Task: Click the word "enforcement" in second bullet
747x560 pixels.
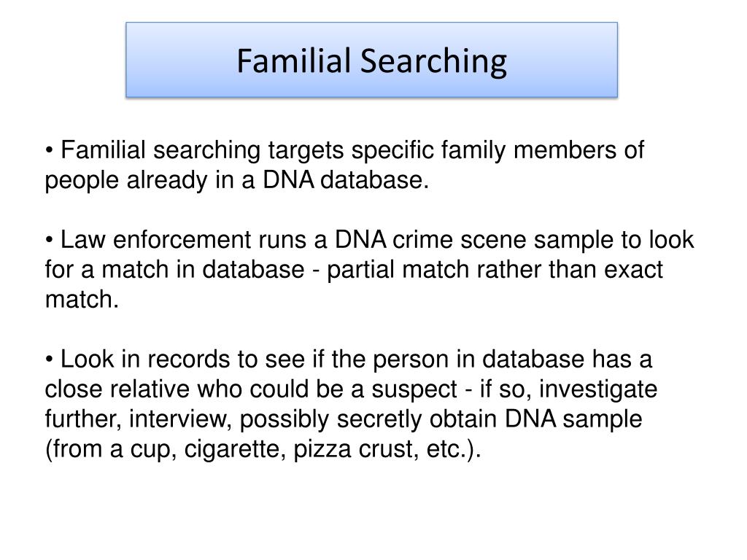Action: [182, 239]
